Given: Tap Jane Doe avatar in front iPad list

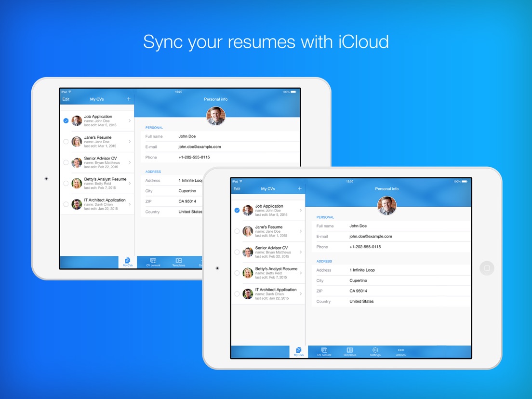Looking at the screenshot, I should (x=248, y=231).
